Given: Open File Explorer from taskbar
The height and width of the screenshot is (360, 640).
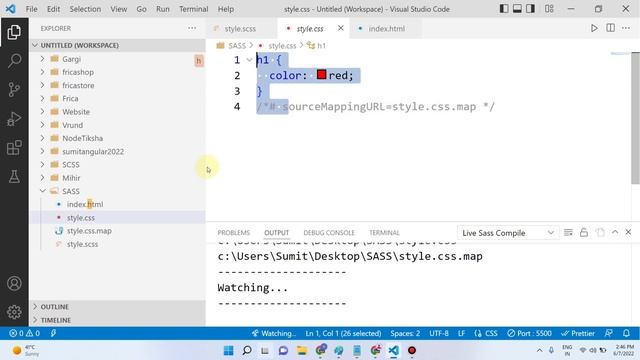Looking at the screenshot, I should (302, 350).
